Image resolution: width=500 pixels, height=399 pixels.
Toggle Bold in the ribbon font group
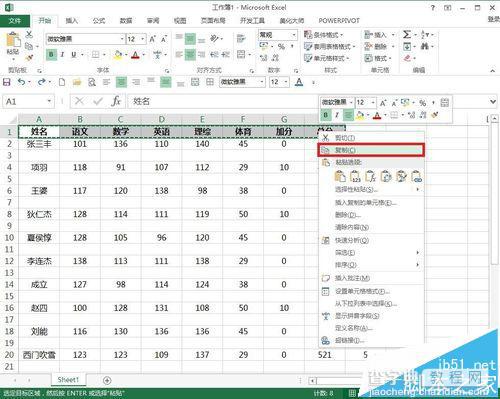[x=51, y=55]
